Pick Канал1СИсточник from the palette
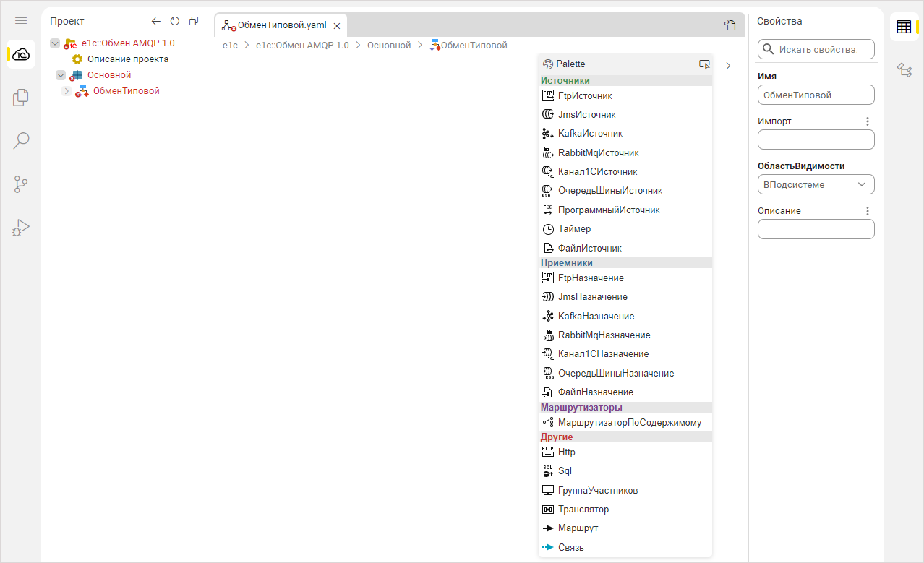The width and height of the screenshot is (924, 563). pyautogui.click(x=625, y=172)
